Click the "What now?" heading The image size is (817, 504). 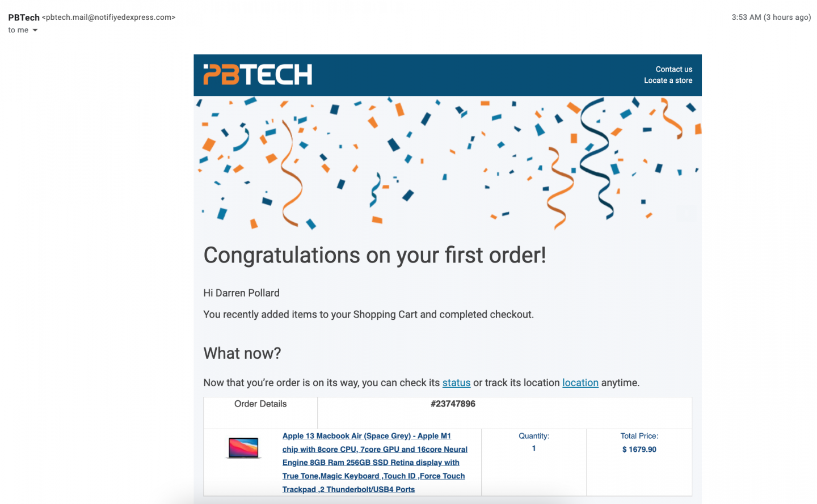[242, 353]
